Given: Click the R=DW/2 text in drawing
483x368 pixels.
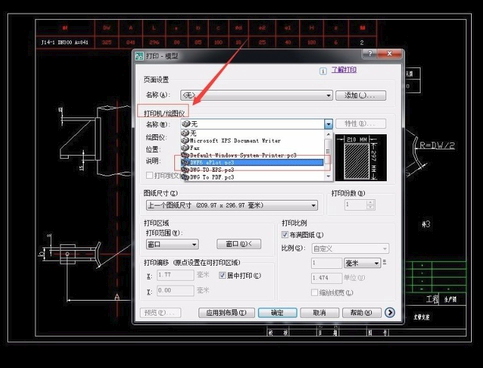Looking at the screenshot, I should coord(437,145).
